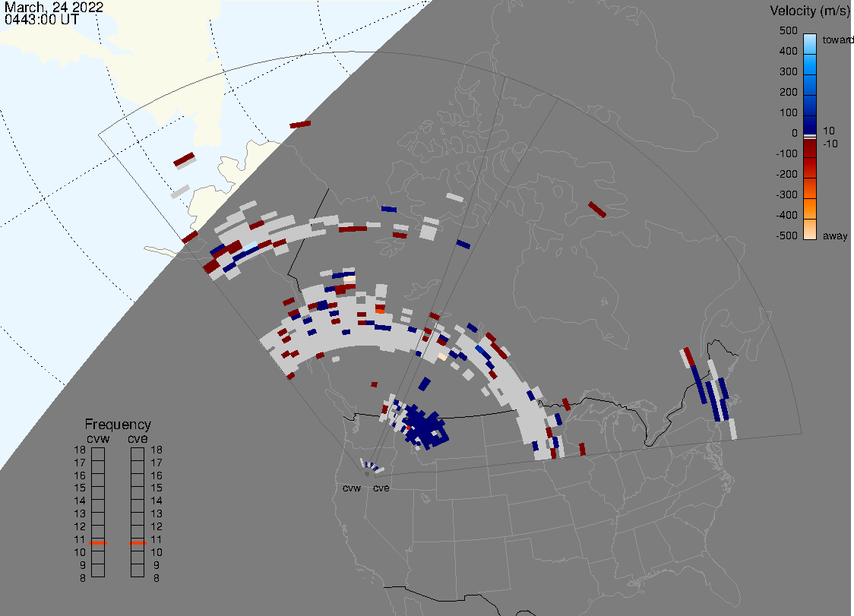Screen dimensions: 854x616
Task: Click the "-200" velocity scale value
Action: 786,174
